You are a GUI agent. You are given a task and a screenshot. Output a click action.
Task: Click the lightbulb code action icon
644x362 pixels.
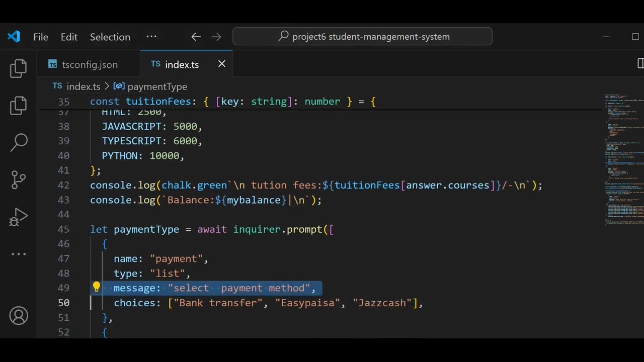pyautogui.click(x=96, y=288)
